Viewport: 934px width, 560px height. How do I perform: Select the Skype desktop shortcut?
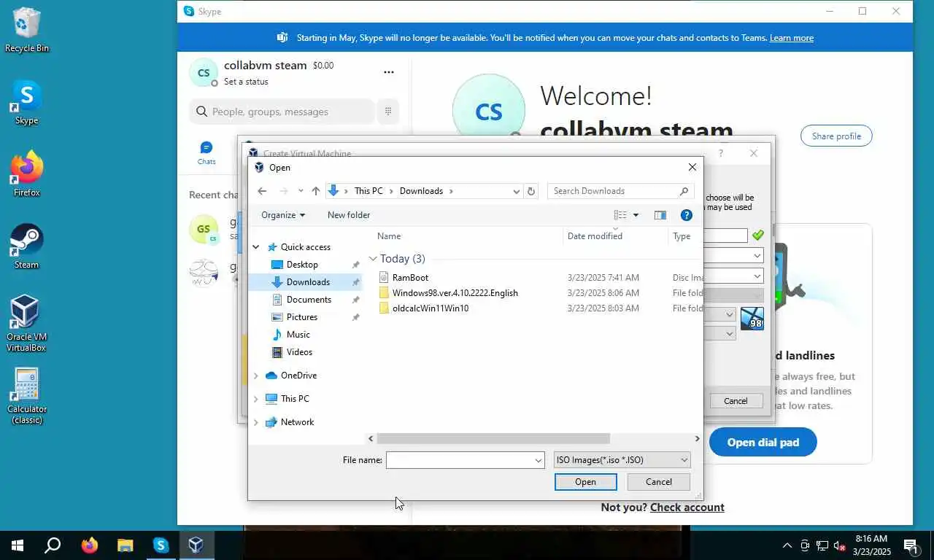[x=27, y=102]
